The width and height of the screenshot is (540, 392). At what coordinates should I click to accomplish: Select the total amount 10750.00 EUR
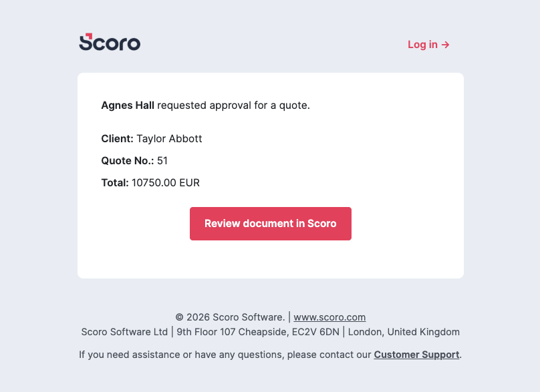click(x=166, y=182)
